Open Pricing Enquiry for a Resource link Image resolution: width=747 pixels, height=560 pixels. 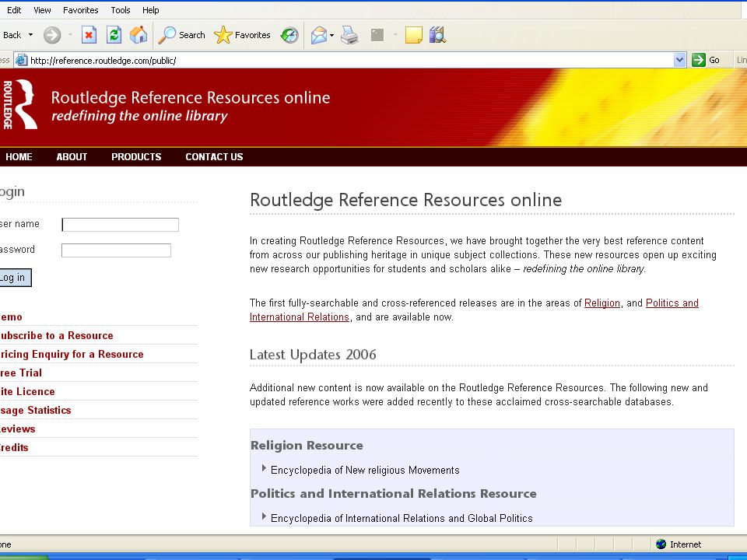pos(72,355)
